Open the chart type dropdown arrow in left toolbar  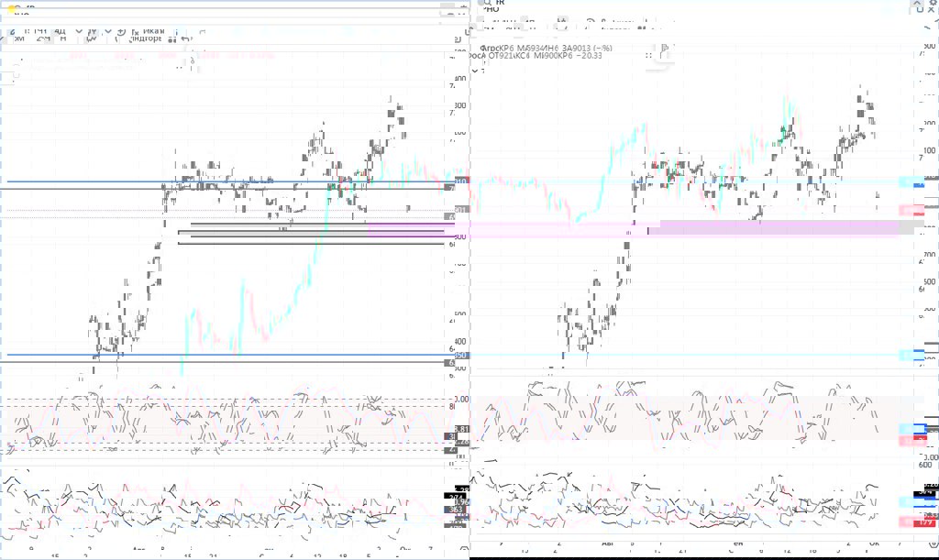(108, 32)
